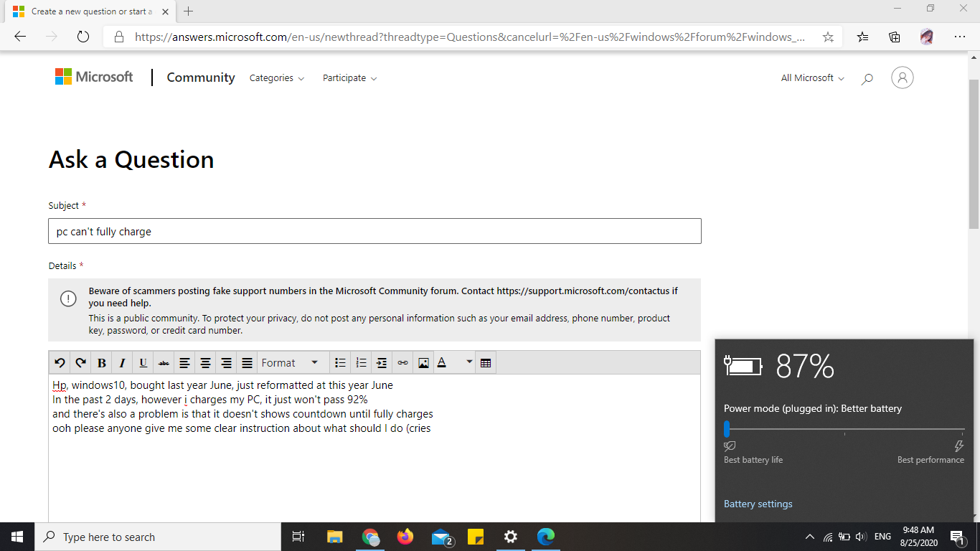Open the Favorites list
980x551 pixels.
click(x=862, y=37)
